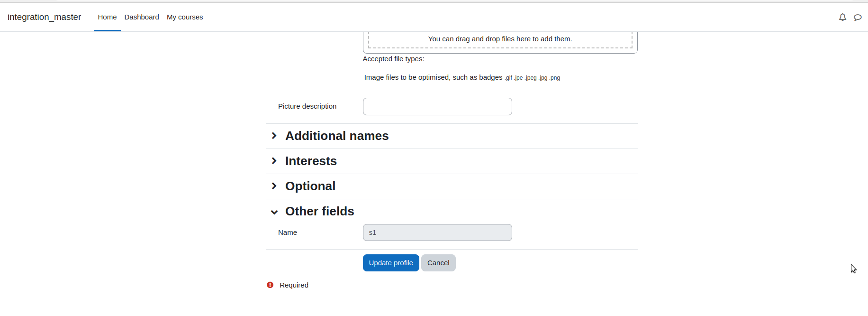Expand the Interests section heading

click(311, 161)
